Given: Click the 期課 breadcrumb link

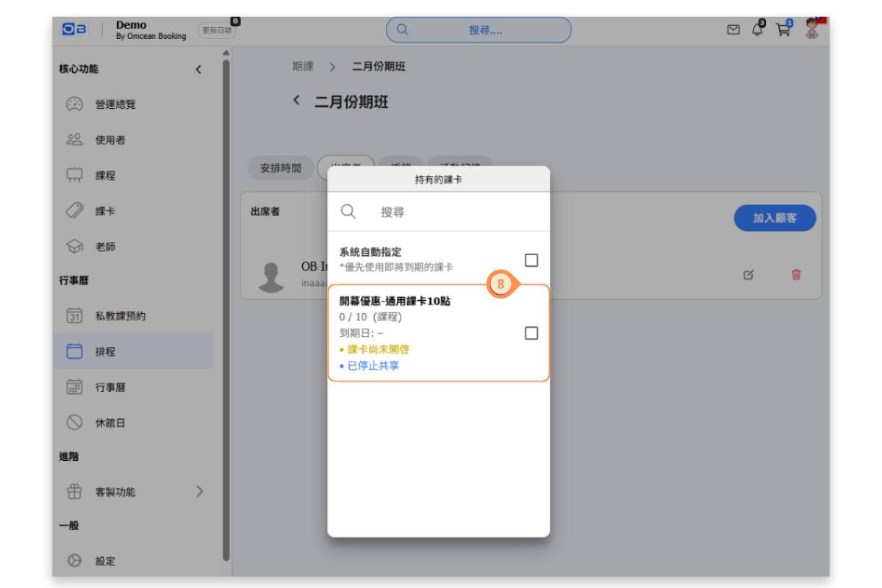Looking at the screenshot, I should 303,67.
